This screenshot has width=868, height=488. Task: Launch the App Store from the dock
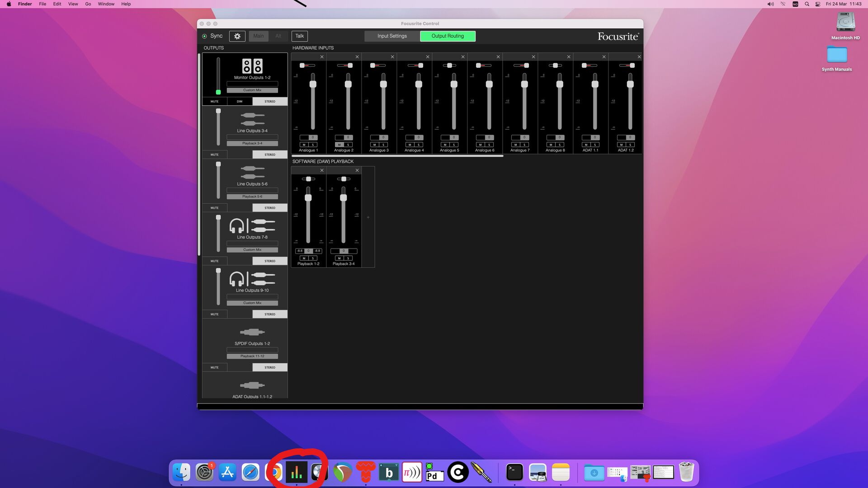(x=227, y=473)
